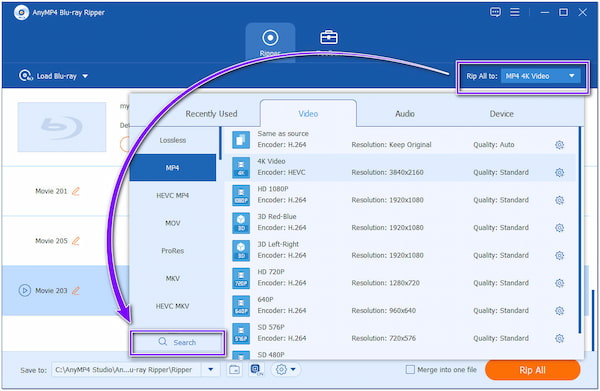
Task: Switch to the Audio tab
Action: [405, 114]
